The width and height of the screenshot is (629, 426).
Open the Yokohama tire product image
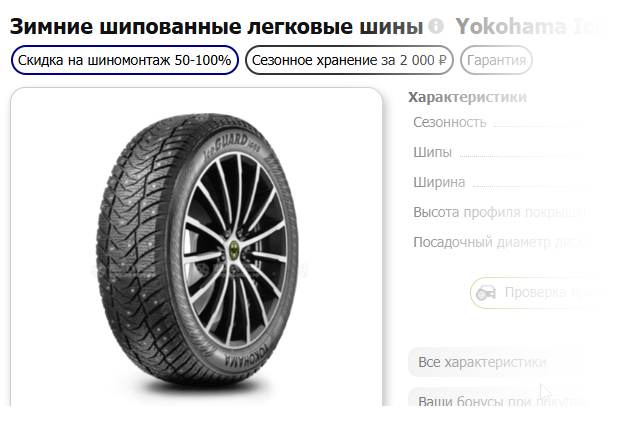point(197,248)
